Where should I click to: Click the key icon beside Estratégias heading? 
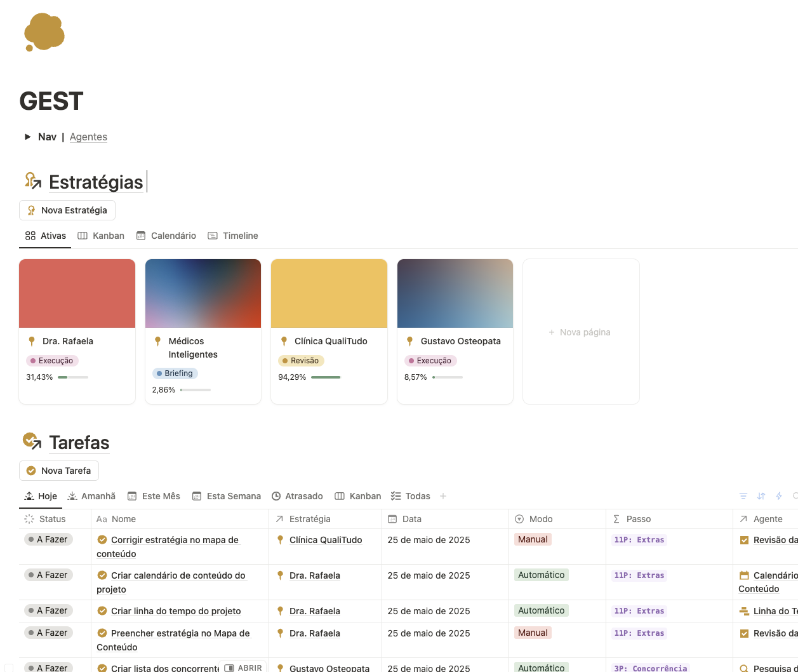tap(32, 182)
